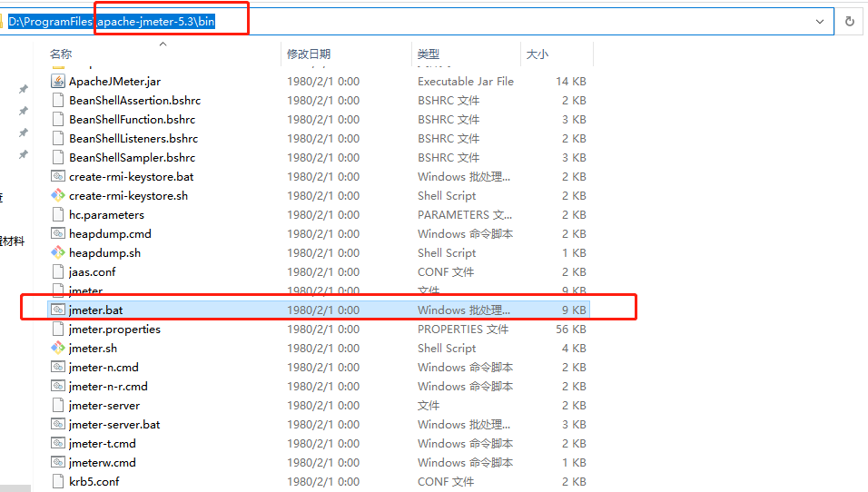Select the file named jmeter-server
The height and width of the screenshot is (492, 868).
(x=104, y=406)
